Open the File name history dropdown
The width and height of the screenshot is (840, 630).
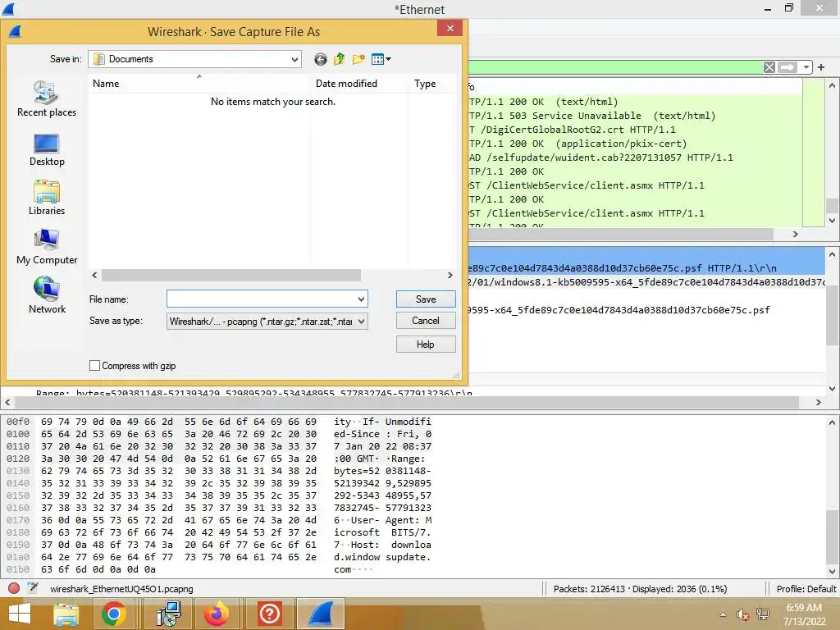pyautogui.click(x=361, y=299)
